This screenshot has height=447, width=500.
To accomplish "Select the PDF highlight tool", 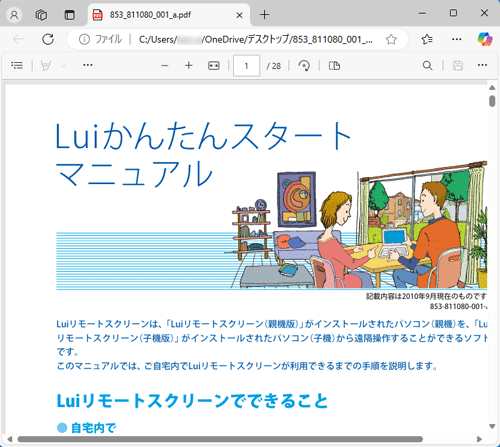I will (46, 65).
